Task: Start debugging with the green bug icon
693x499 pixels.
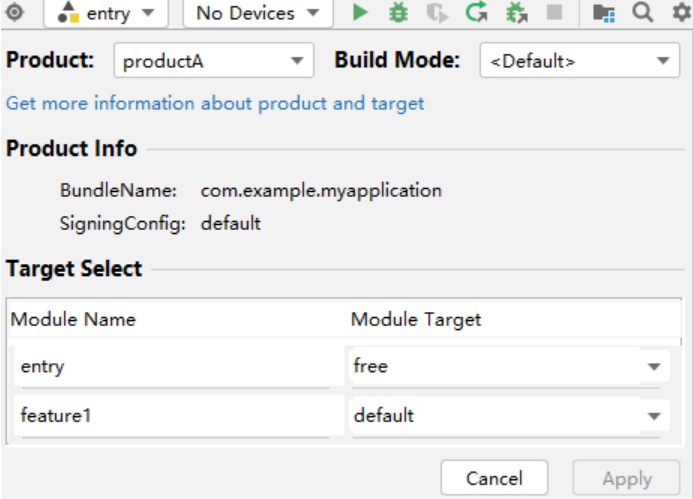Action: pos(398,12)
